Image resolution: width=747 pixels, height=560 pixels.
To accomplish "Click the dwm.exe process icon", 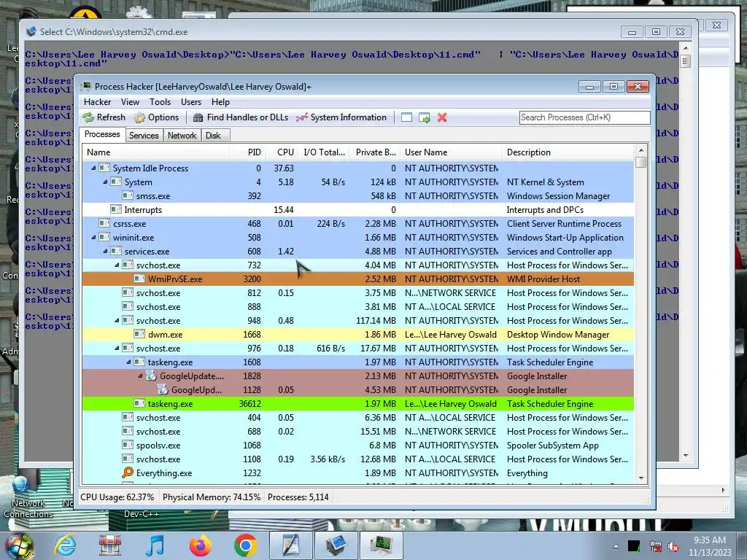I will coord(139,334).
